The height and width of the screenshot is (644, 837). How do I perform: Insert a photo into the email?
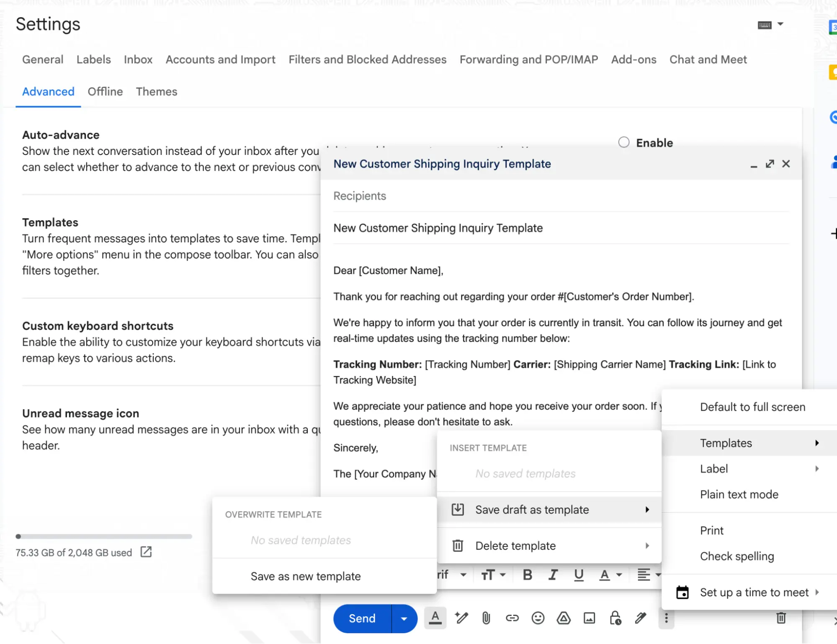pos(590,618)
